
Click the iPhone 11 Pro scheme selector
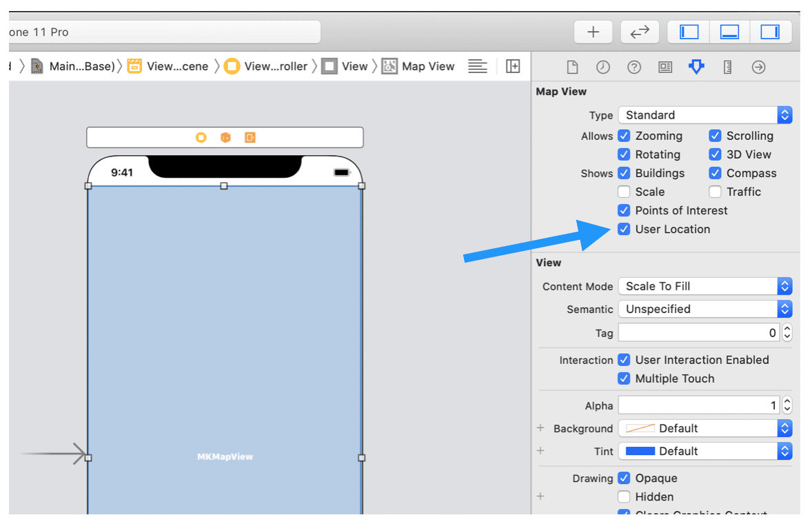click(x=165, y=32)
